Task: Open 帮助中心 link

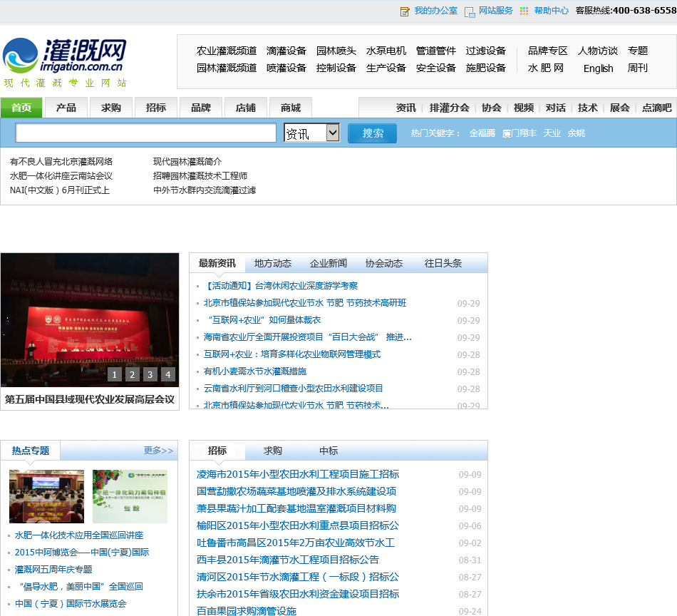Action: pos(552,11)
